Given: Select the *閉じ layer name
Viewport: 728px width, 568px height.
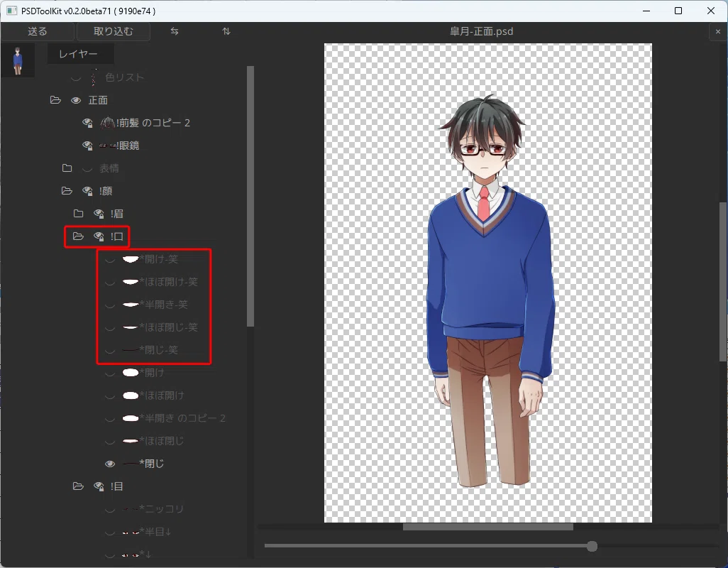Looking at the screenshot, I should point(152,464).
